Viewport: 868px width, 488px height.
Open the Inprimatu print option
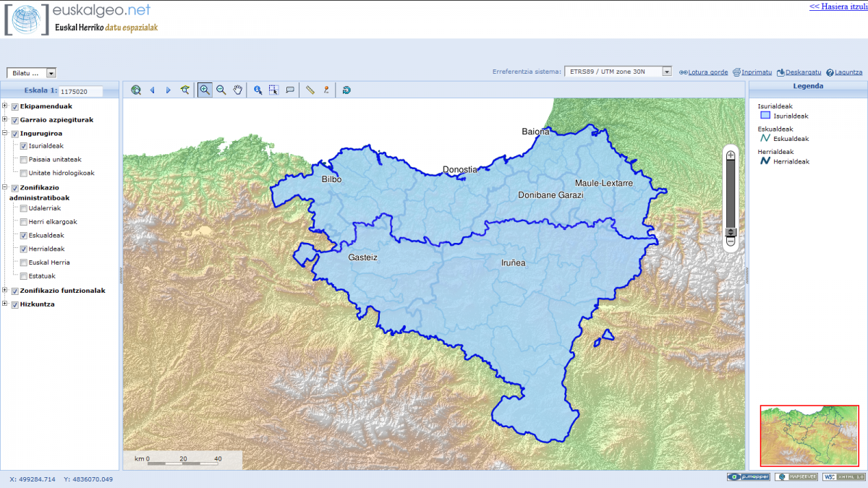coord(752,72)
